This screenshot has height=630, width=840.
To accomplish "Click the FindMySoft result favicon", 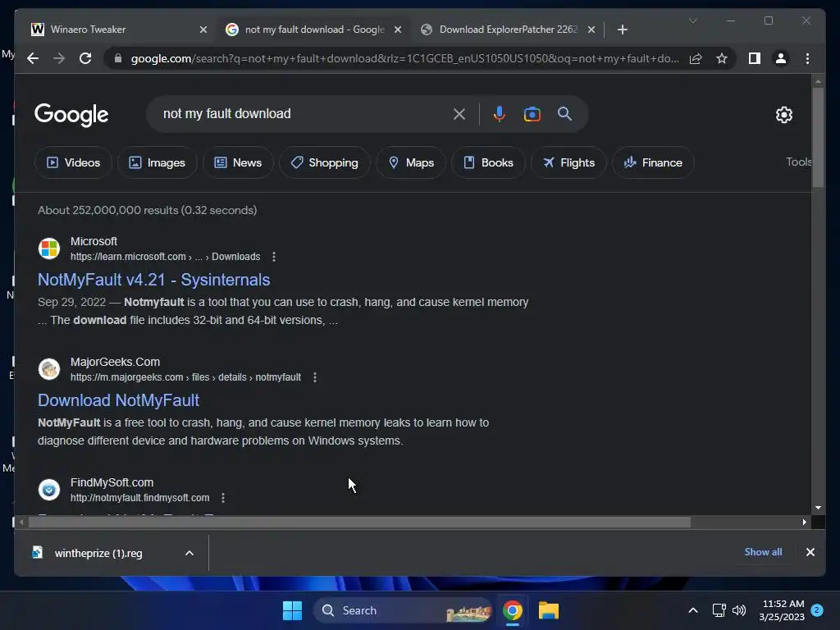I will coord(48,490).
